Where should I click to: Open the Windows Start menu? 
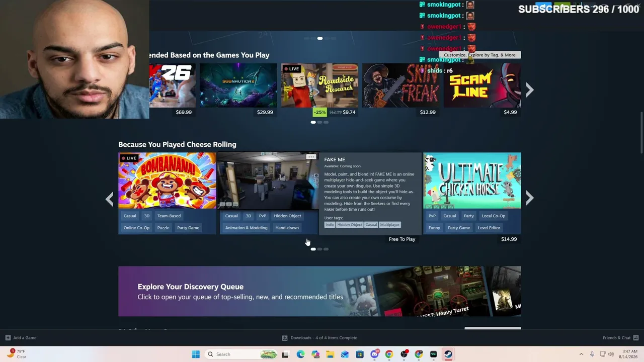(196, 354)
